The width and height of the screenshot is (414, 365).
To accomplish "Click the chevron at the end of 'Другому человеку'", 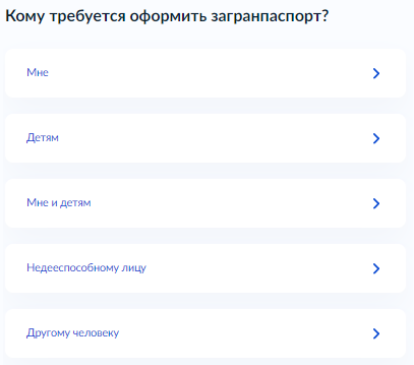I will (376, 333).
